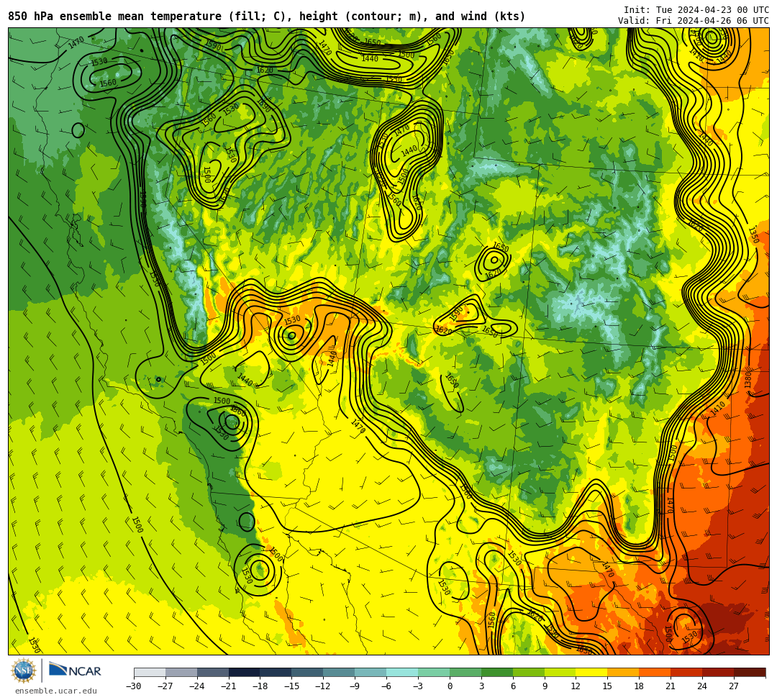Click the NCAR logo
Screen dimensions: 777x700
point(75,671)
